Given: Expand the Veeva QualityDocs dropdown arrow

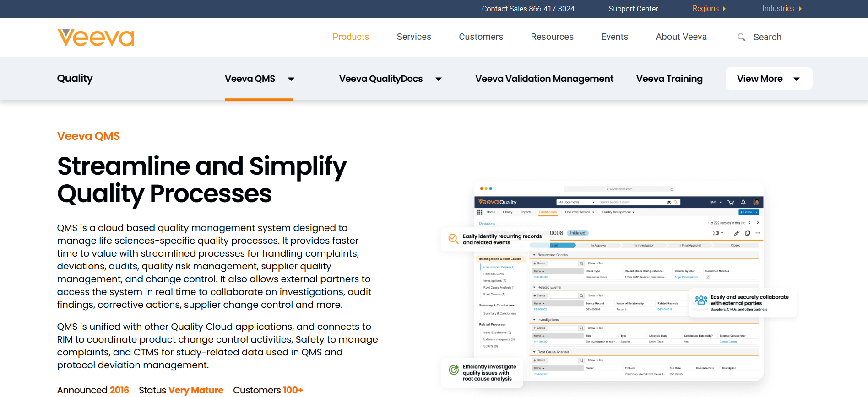Looking at the screenshot, I should click(439, 79).
